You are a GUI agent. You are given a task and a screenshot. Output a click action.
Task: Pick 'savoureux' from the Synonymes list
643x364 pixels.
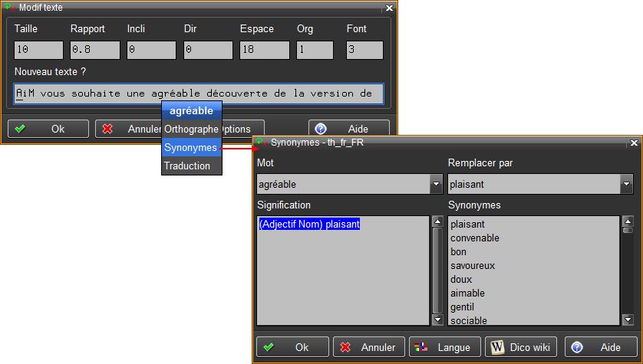(473, 266)
